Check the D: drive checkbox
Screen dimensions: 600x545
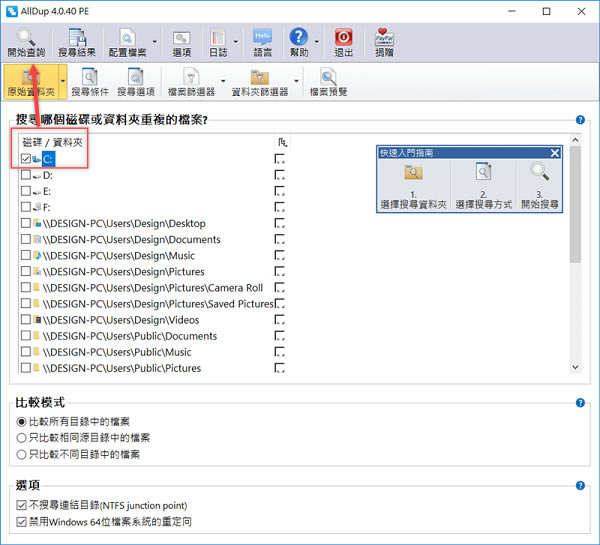(26, 175)
